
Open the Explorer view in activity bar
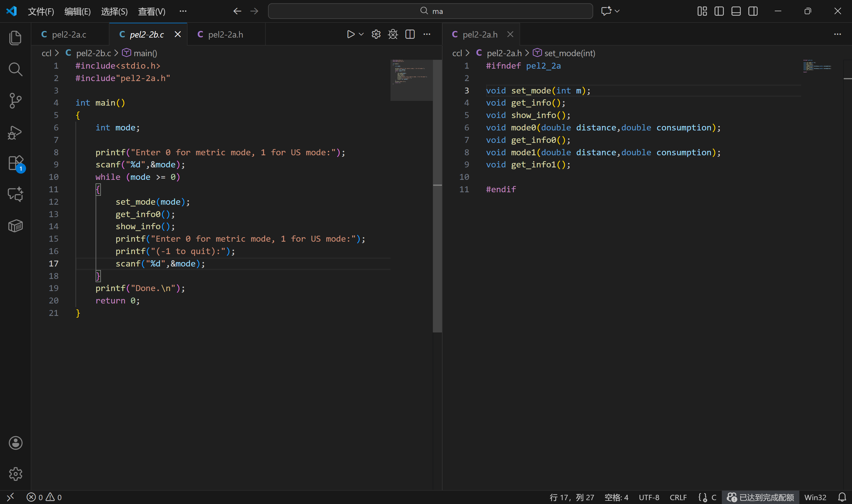[x=15, y=38]
